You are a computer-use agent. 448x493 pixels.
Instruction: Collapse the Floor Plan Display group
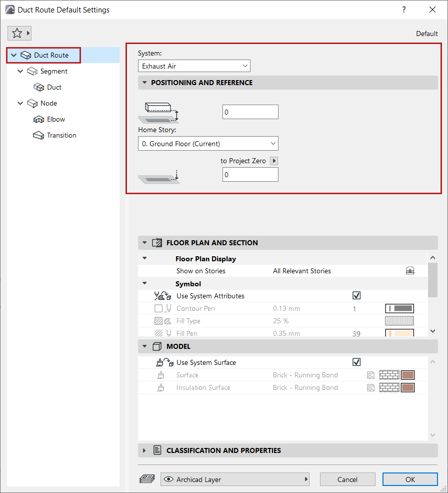click(x=144, y=258)
